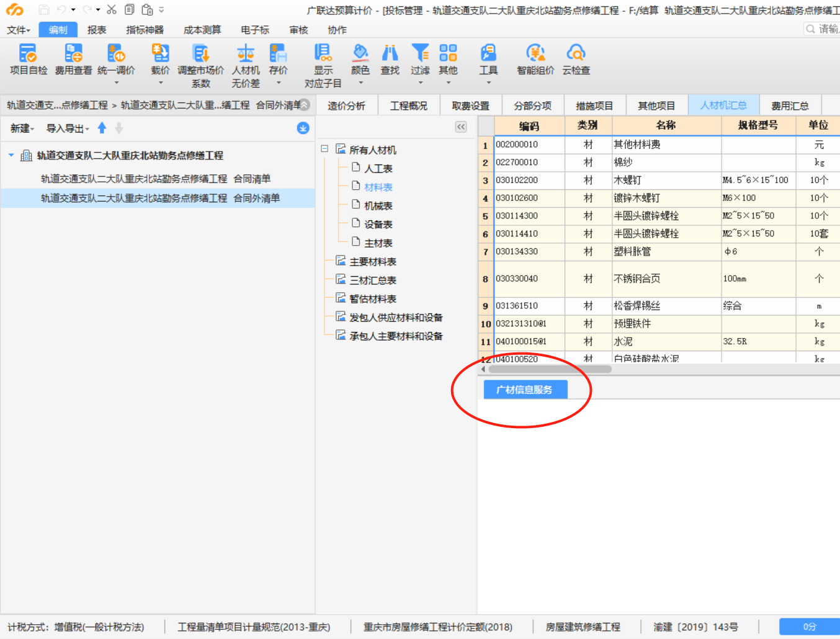Select cell 镀锌木螺钉 in row 4
The width and height of the screenshot is (840, 639).
click(x=666, y=198)
